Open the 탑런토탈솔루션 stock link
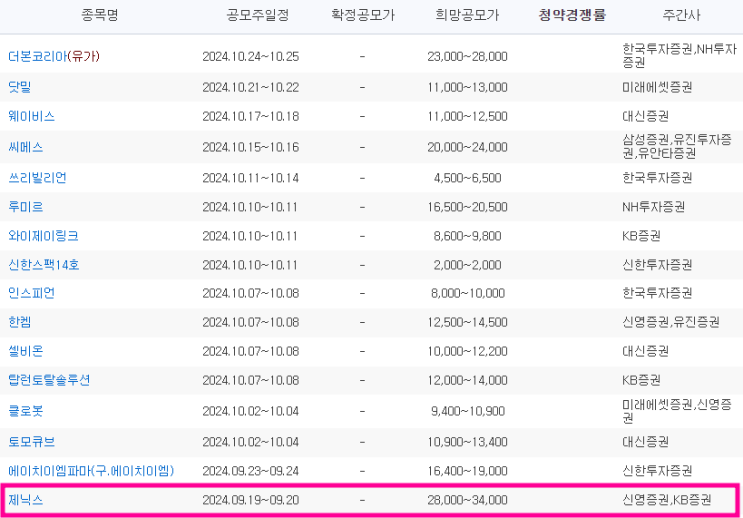Image resolution: width=743 pixels, height=518 pixels. point(49,380)
